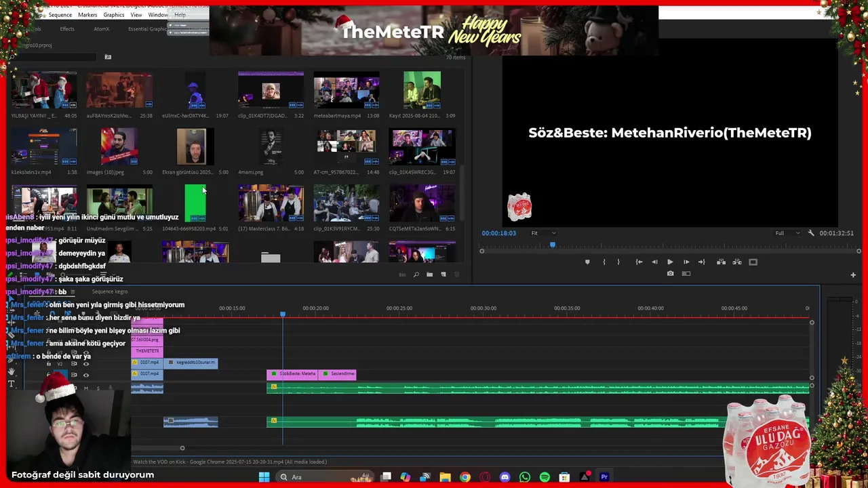This screenshot has height=488, width=868.
Task: Select the images (10).jpeg thumbnail
Action: (119, 146)
